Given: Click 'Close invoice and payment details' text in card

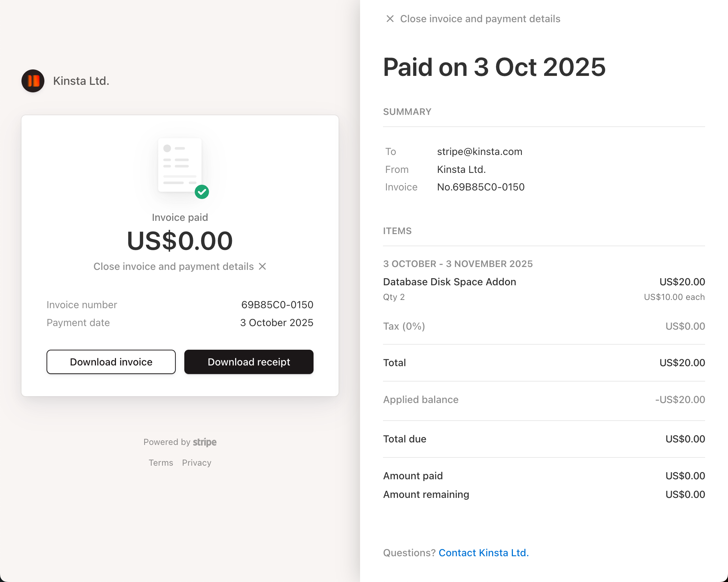Looking at the screenshot, I should 174,266.
